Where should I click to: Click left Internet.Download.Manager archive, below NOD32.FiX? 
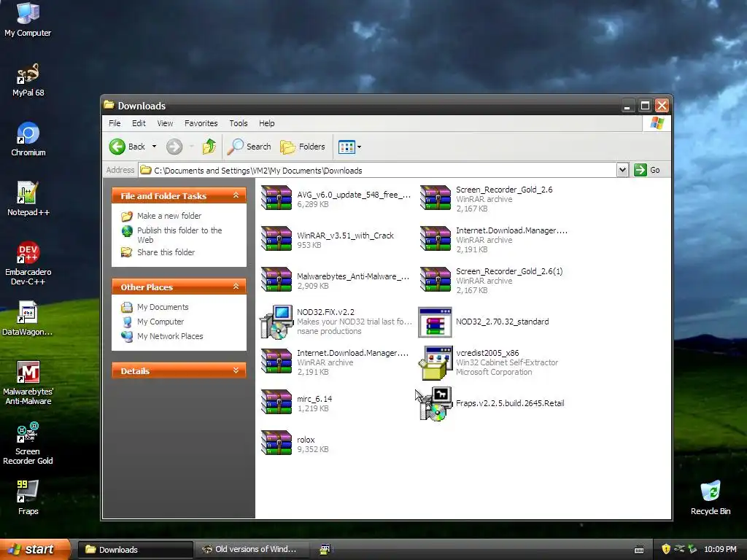[x=276, y=361]
